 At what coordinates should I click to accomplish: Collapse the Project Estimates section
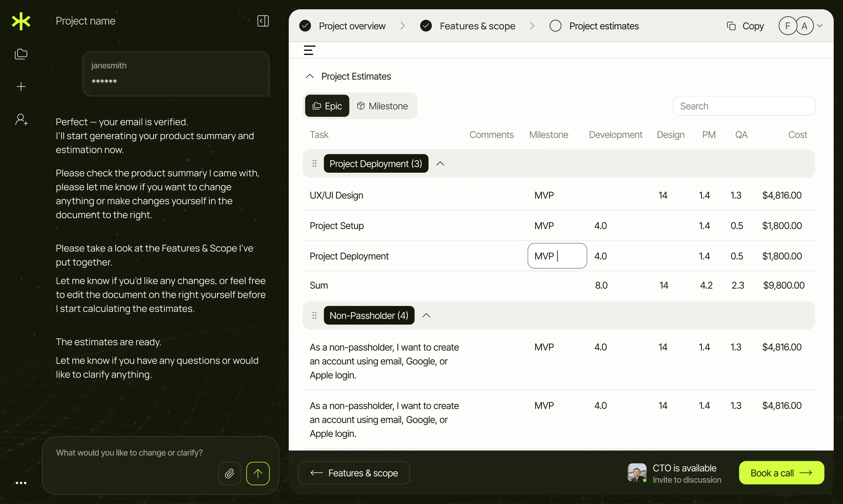click(x=309, y=76)
